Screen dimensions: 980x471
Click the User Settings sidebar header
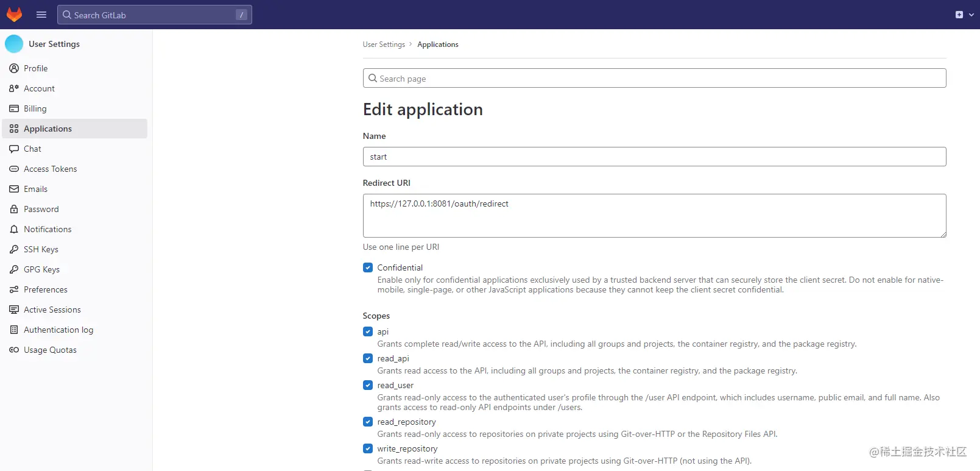point(54,44)
